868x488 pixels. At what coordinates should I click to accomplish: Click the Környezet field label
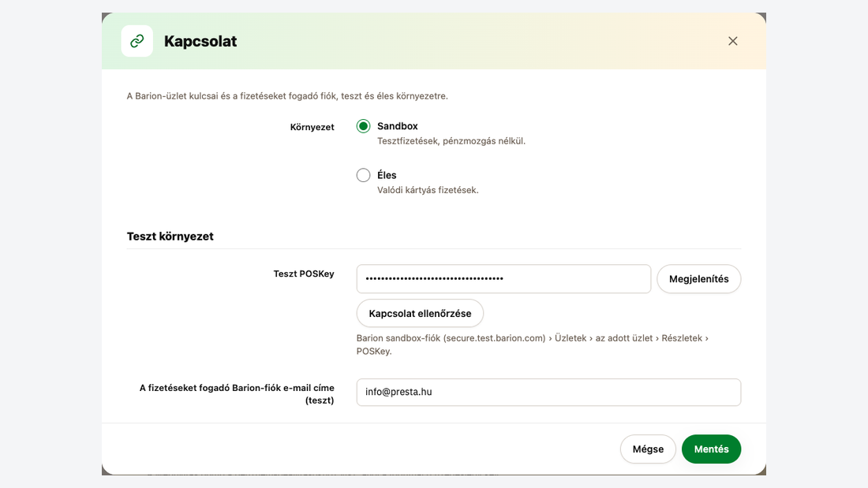pos(312,127)
